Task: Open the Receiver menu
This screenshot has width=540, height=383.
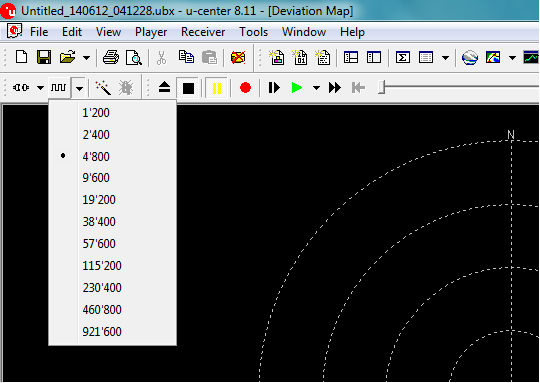Action: tap(203, 32)
